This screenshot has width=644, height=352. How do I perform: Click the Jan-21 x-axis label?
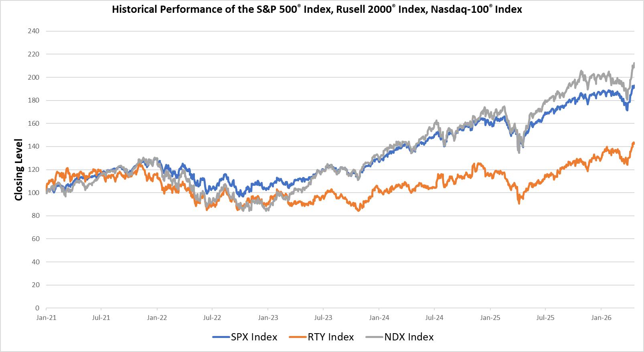point(46,318)
